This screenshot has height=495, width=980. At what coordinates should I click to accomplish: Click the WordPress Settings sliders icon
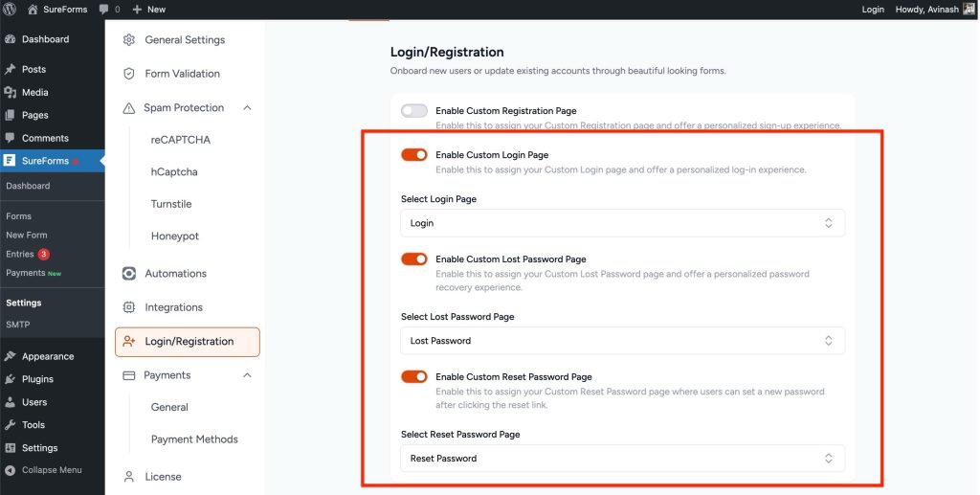point(10,447)
